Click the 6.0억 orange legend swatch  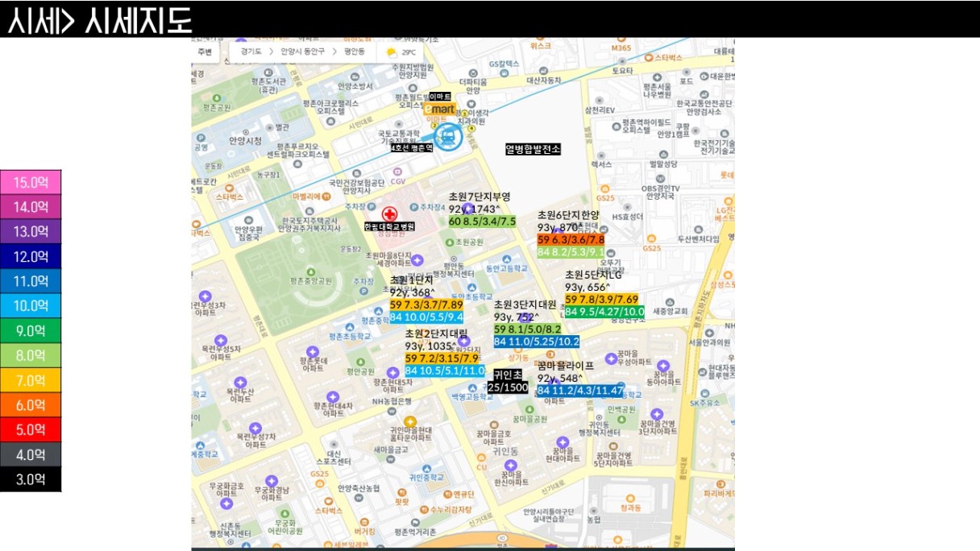point(30,405)
